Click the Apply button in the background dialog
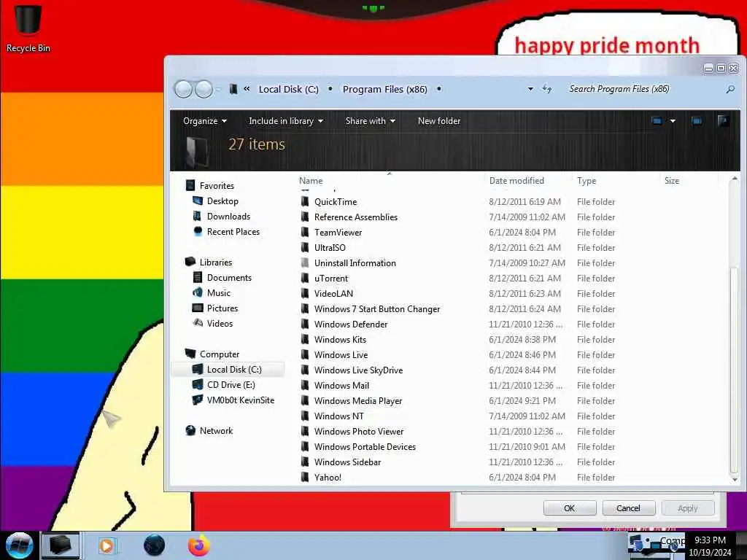Viewport: 747px width, 560px height. point(687,508)
